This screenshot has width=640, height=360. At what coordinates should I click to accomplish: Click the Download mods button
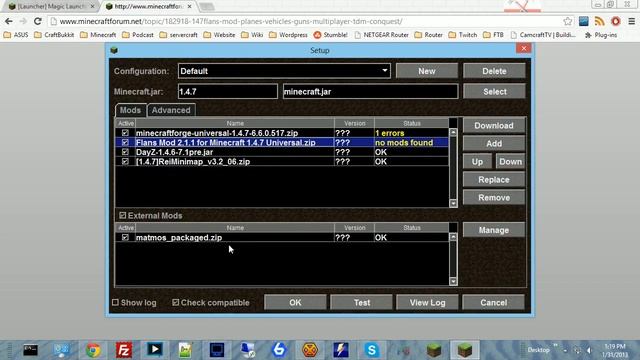(x=494, y=126)
